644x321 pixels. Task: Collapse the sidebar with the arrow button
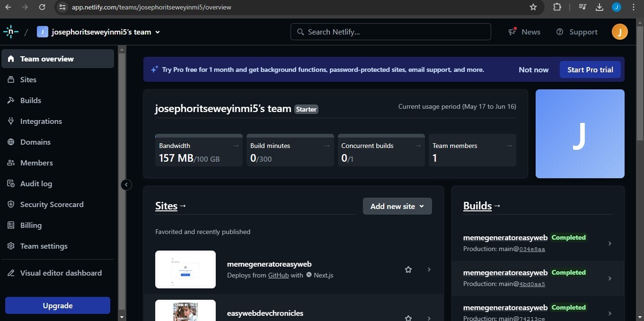pos(126,185)
